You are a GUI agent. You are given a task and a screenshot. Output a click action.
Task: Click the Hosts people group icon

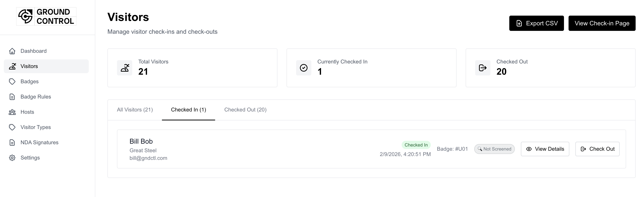pyautogui.click(x=12, y=112)
